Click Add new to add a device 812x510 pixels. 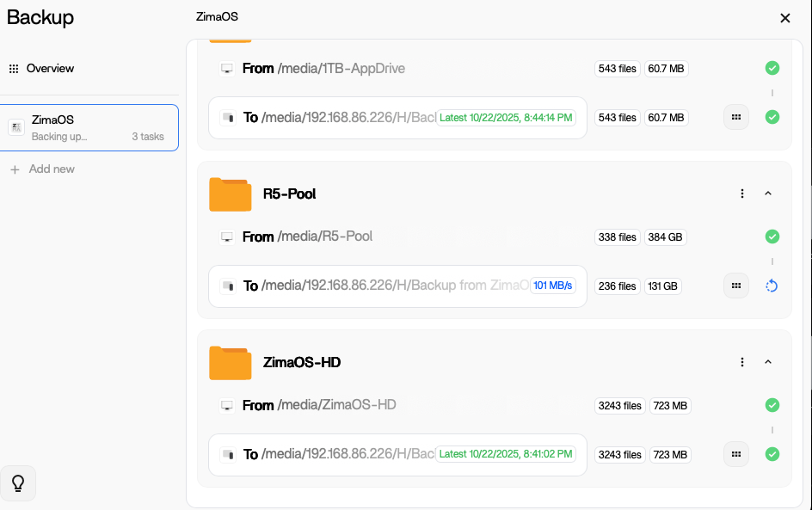51,169
